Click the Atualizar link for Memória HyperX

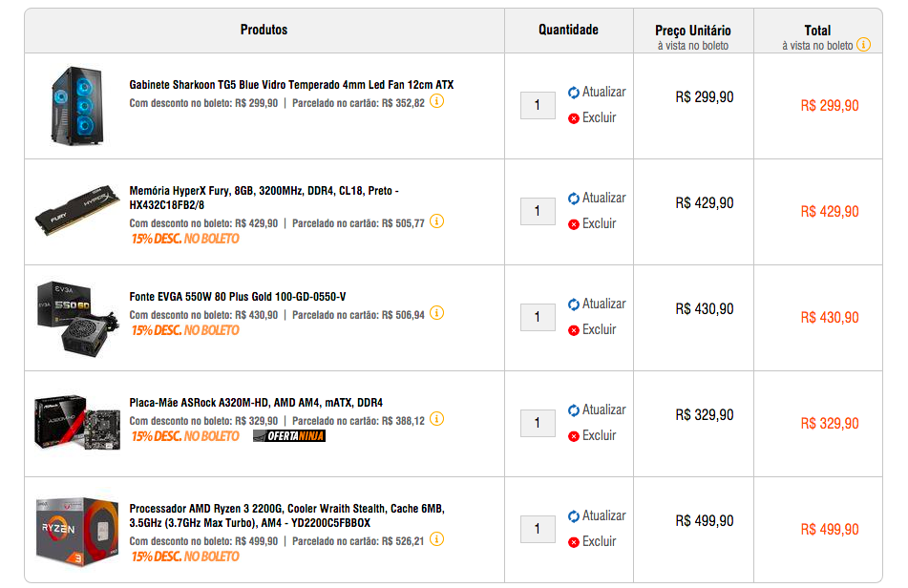tap(604, 198)
